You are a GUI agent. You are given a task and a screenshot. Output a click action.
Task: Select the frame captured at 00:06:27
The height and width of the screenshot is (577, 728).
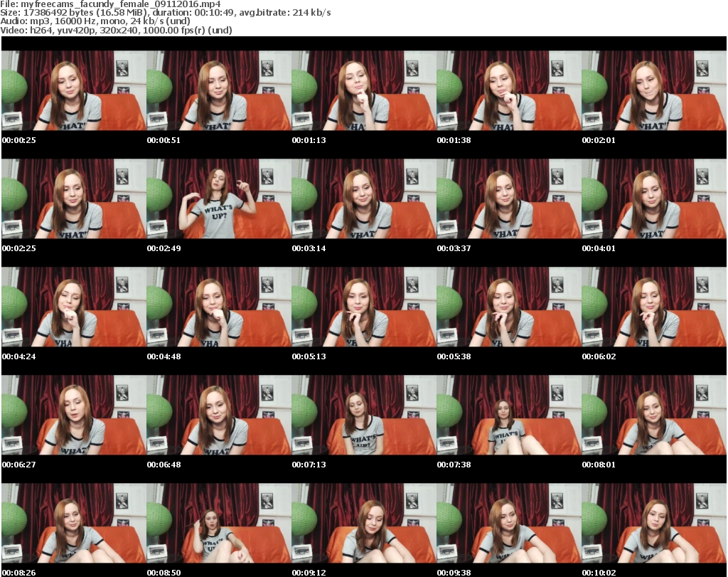[74, 415]
